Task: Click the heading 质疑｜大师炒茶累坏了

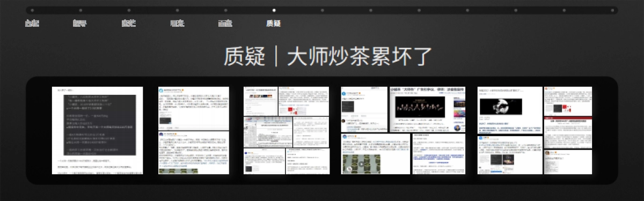Action: coord(327,56)
